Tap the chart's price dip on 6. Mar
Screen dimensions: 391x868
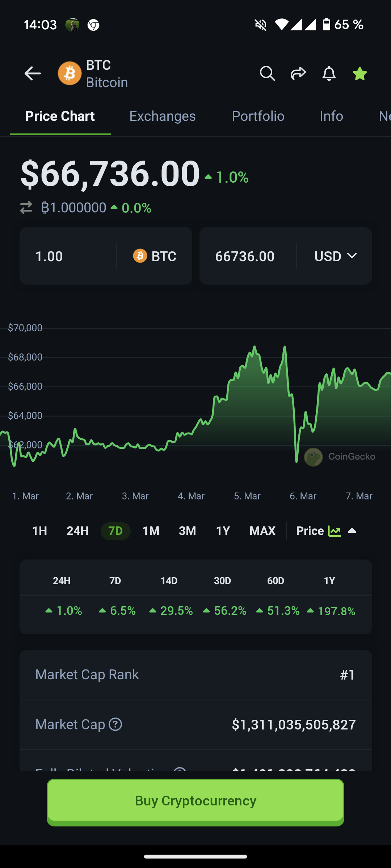coord(297,459)
